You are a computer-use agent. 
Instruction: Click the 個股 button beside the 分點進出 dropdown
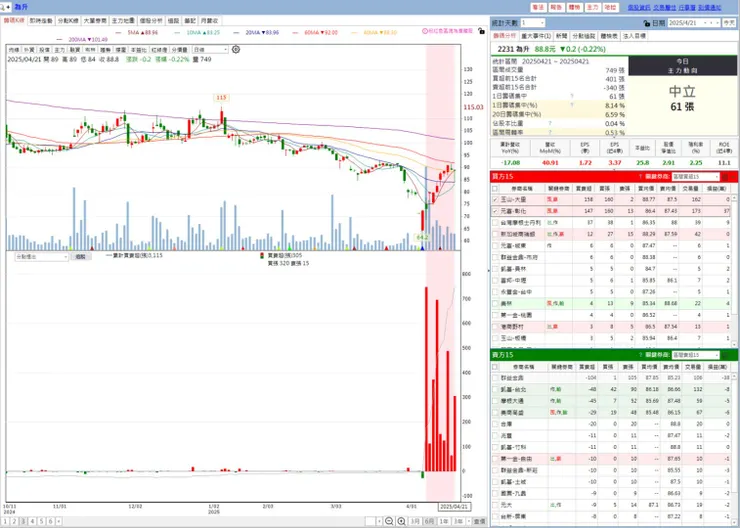tap(81, 257)
